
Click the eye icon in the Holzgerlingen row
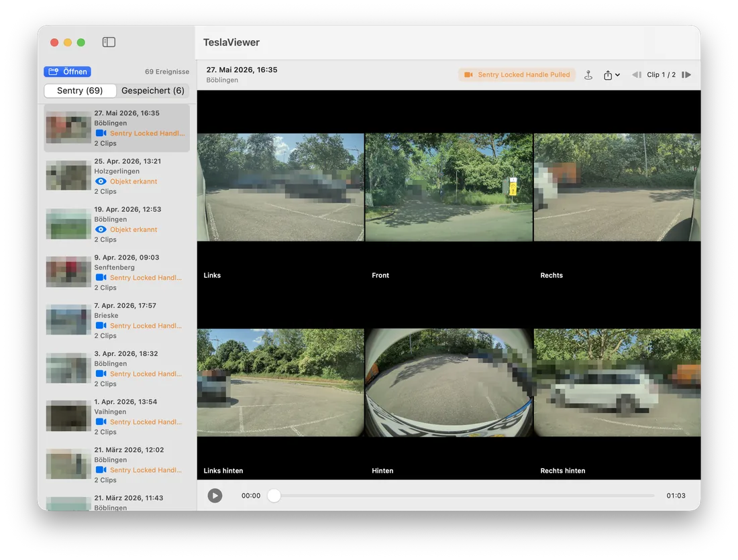[x=101, y=181]
